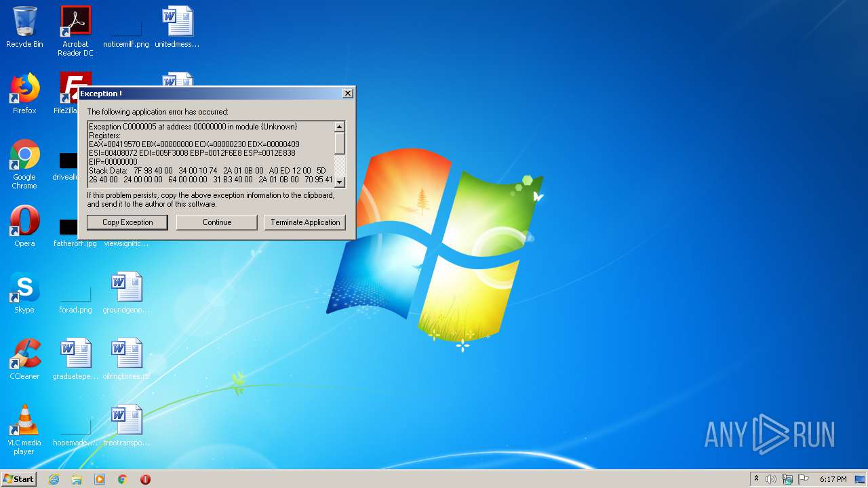The image size is (868, 488).
Task: Click the Copy Exception button
Action: pos(127,222)
